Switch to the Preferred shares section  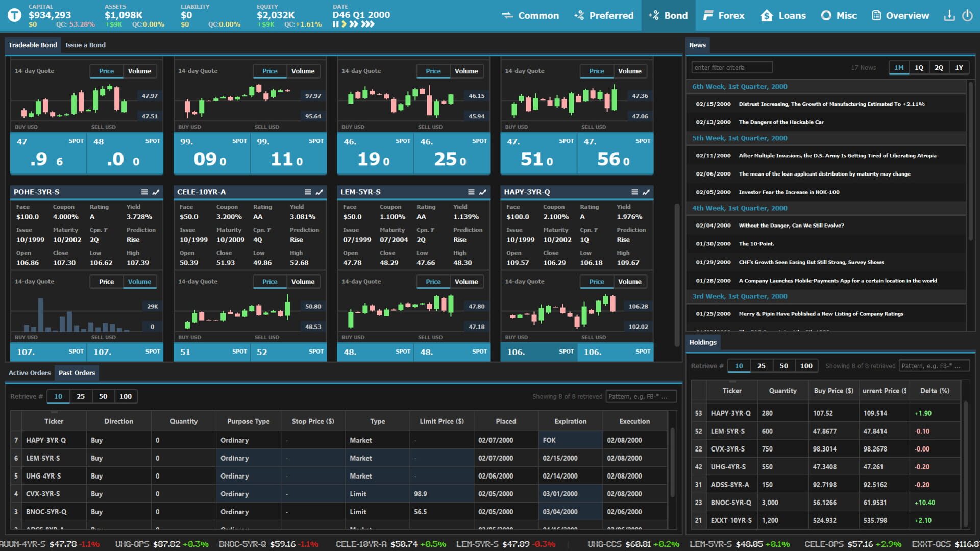[x=604, y=15]
